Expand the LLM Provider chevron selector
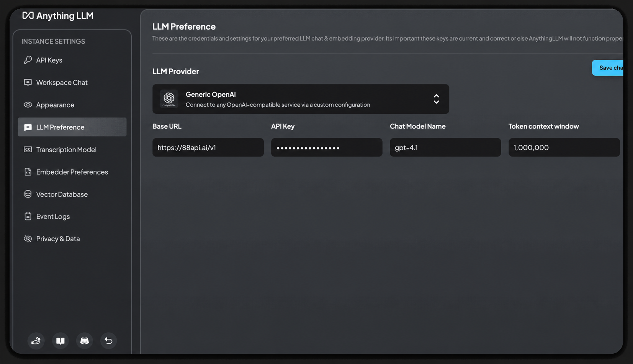 click(x=436, y=99)
